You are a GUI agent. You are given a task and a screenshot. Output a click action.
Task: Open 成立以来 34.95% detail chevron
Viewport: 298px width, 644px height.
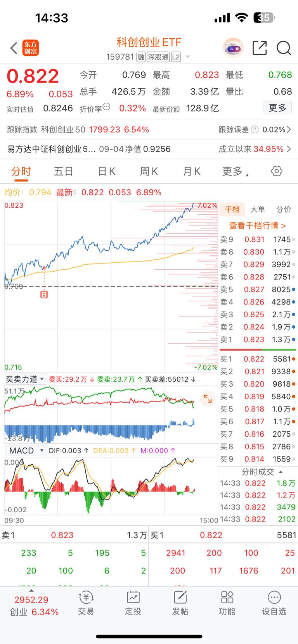tap(289, 149)
